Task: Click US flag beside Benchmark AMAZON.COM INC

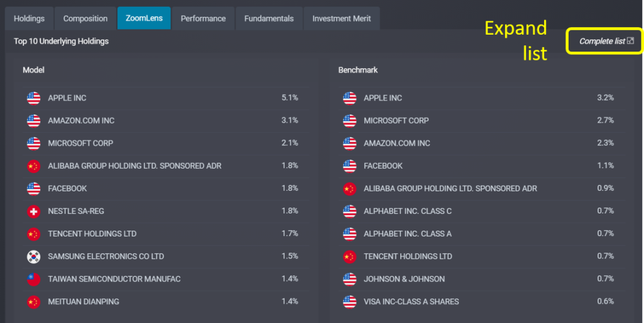Action: coord(350,144)
